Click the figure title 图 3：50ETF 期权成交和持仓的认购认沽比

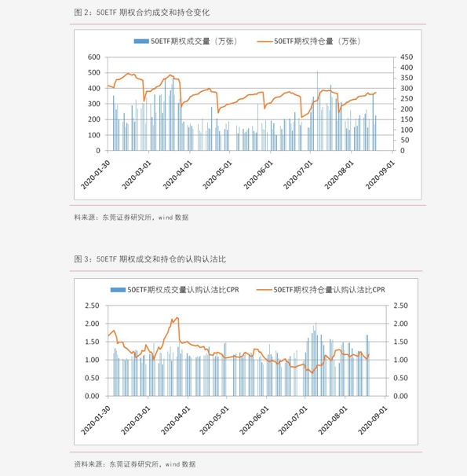pyautogui.click(x=150, y=259)
